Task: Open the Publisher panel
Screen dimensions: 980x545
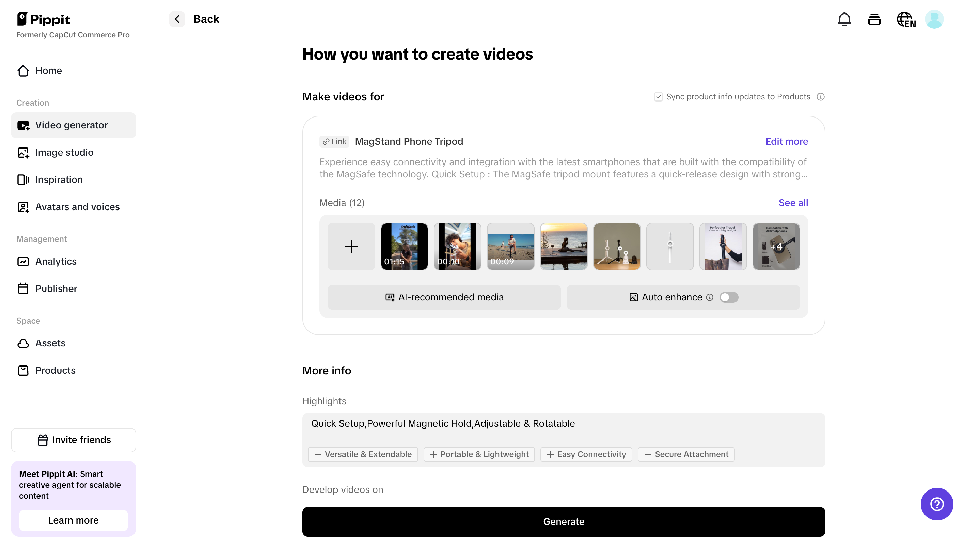Action: (x=56, y=288)
